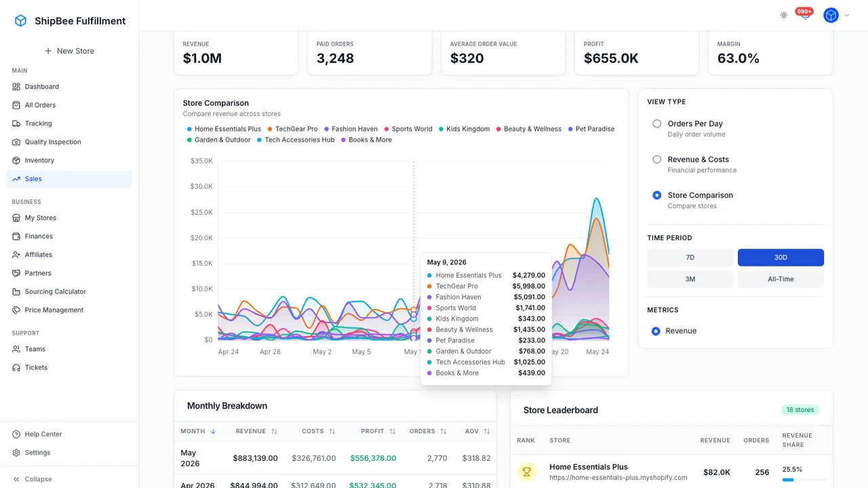Click the New Store button
This screenshot has height=488, width=868.
tap(69, 51)
